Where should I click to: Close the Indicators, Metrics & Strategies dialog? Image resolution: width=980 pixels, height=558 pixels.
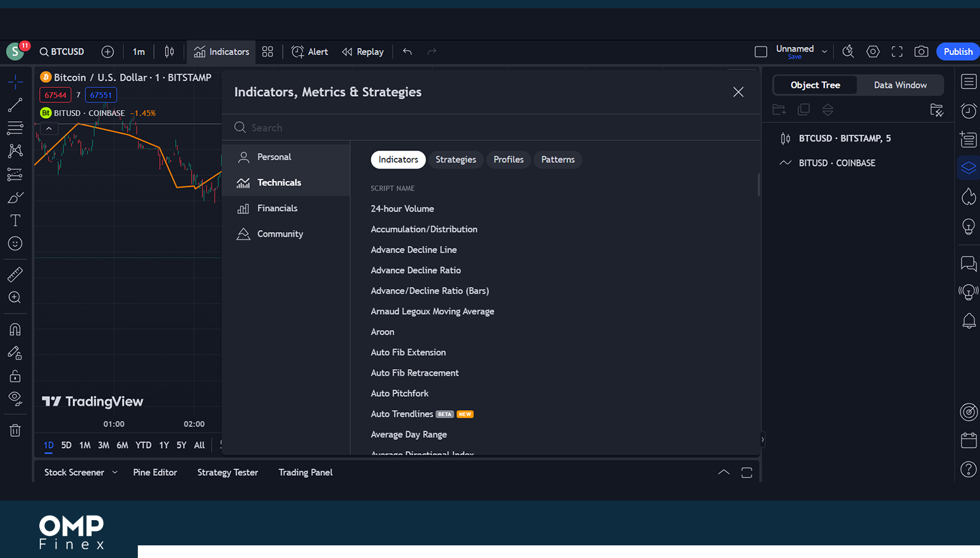click(738, 92)
